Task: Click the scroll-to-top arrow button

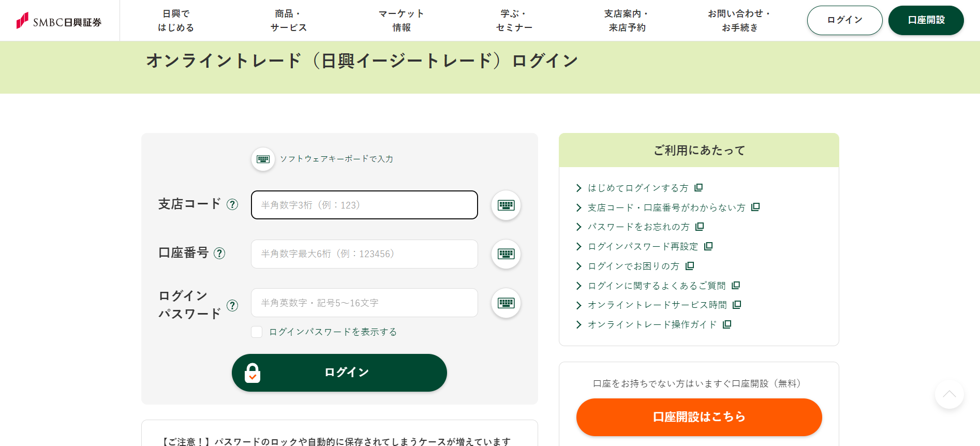Action: [x=949, y=394]
